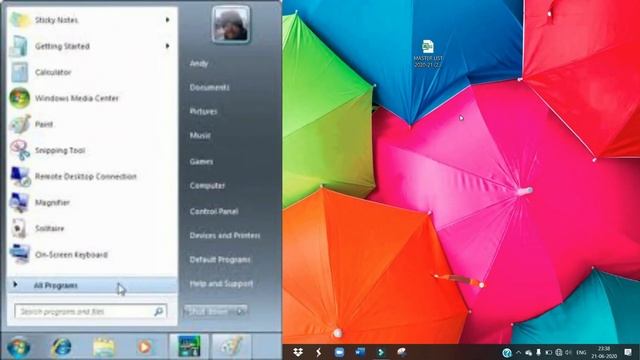Open the Shut down options arrow
Image resolution: width=640 pixels, height=360 pixels.
(x=241, y=311)
